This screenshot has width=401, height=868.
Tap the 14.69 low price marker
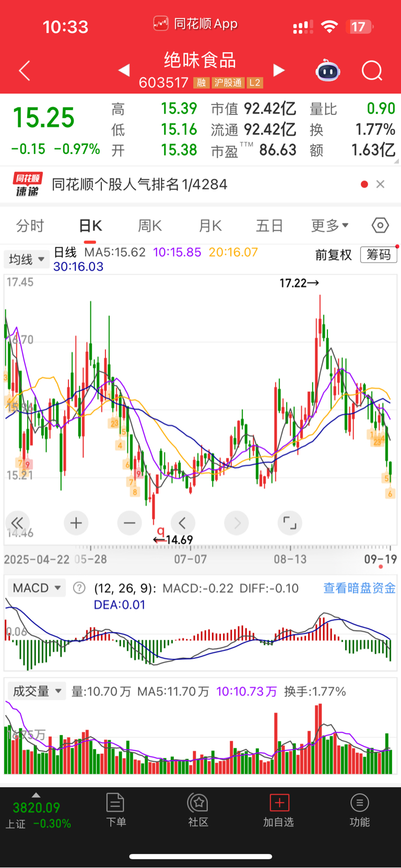pyautogui.click(x=173, y=540)
